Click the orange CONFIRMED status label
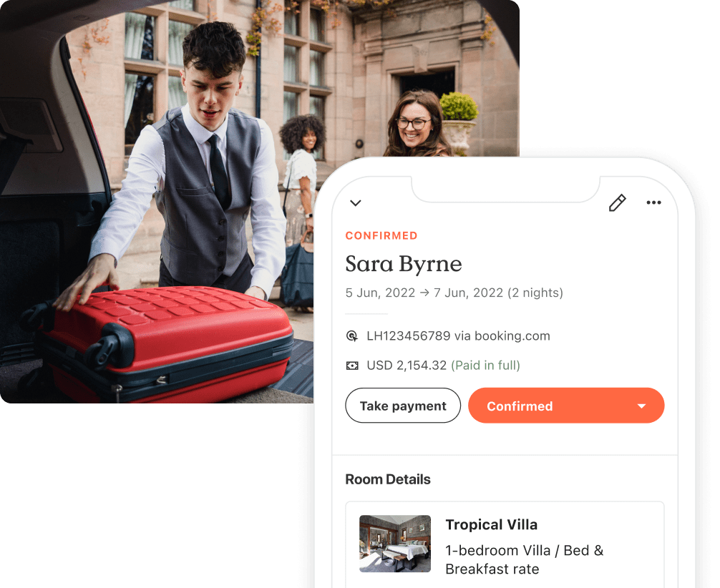The width and height of the screenshot is (720, 588). pyautogui.click(x=381, y=235)
